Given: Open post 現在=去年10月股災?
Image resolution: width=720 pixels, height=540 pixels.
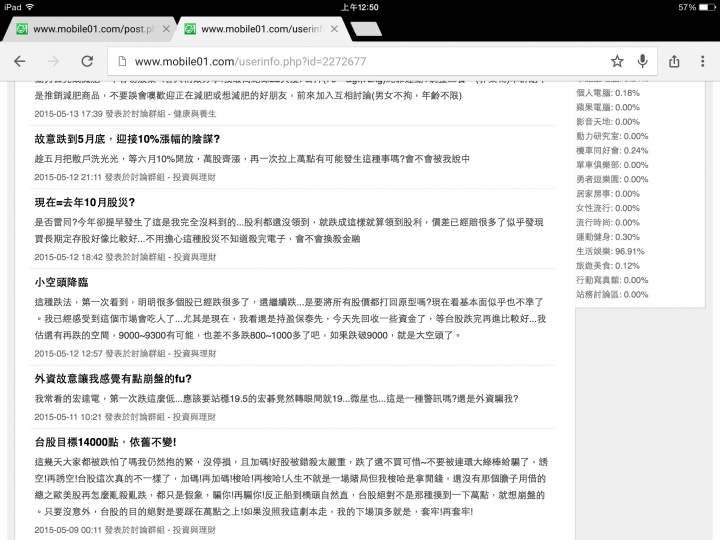Looking at the screenshot, I should [84, 202].
